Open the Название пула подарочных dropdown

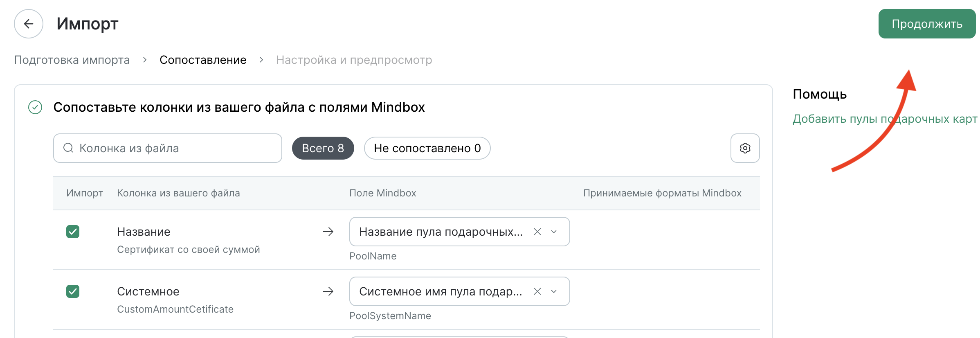pos(459,232)
